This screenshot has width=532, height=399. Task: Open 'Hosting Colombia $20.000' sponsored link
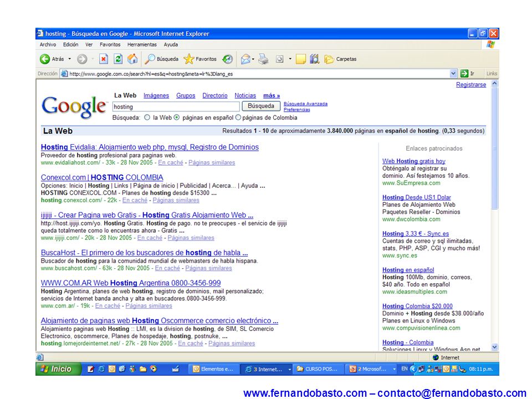pyautogui.click(x=417, y=306)
